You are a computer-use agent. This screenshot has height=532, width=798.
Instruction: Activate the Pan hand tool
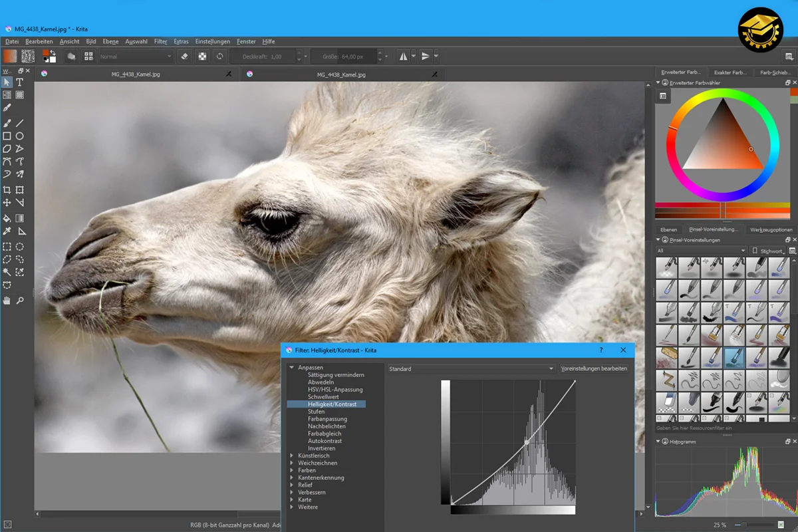pos(7,301)
